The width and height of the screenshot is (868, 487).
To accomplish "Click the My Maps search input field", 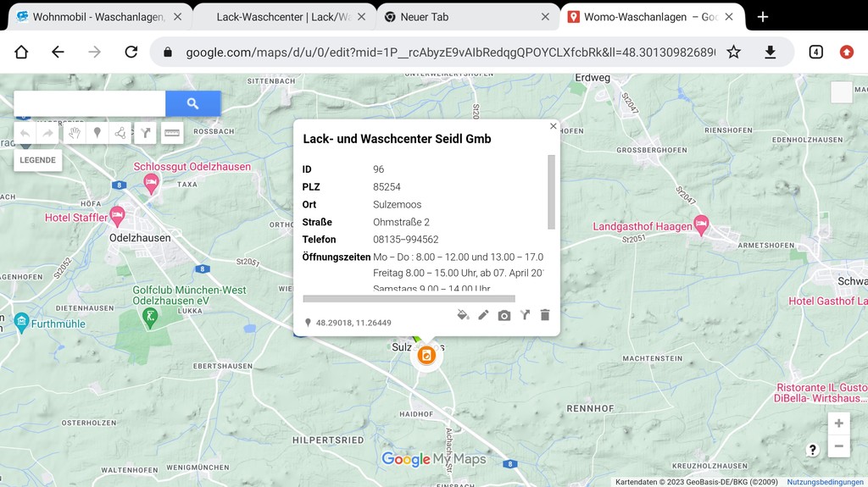I will [x=90, y=103].
